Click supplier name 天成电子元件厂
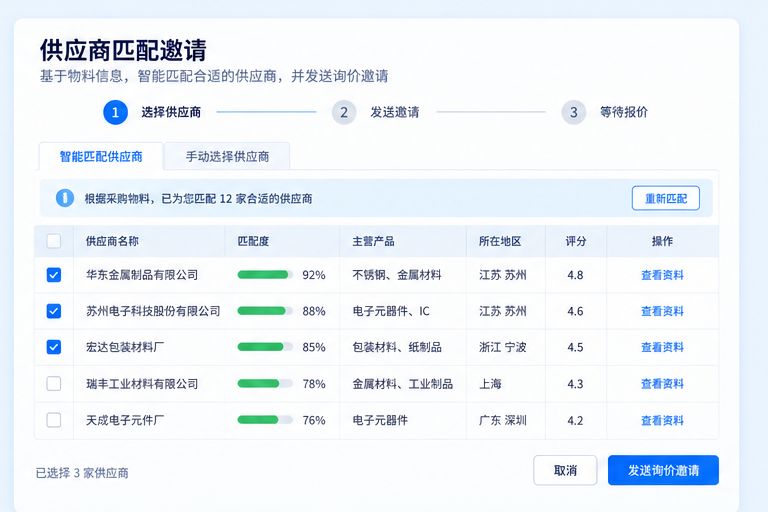This screenshot has height=512, width=768. 125,420
